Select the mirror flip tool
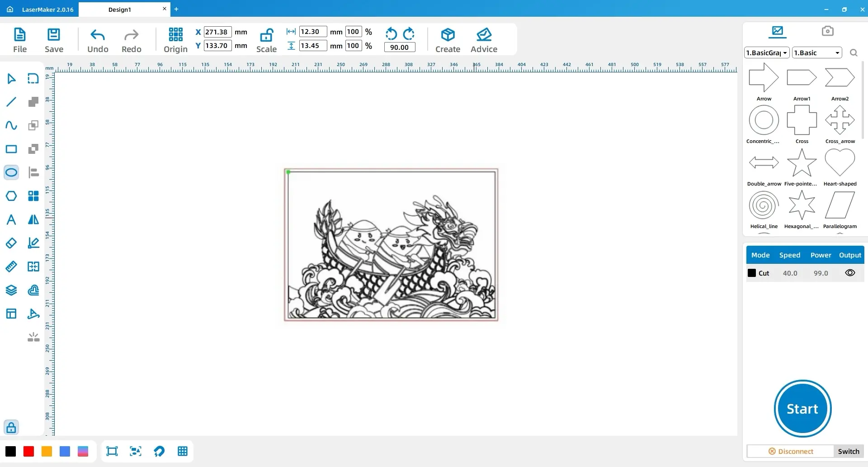Image resolution: width=868 pixels, height=467 pixels. point(33,219)
